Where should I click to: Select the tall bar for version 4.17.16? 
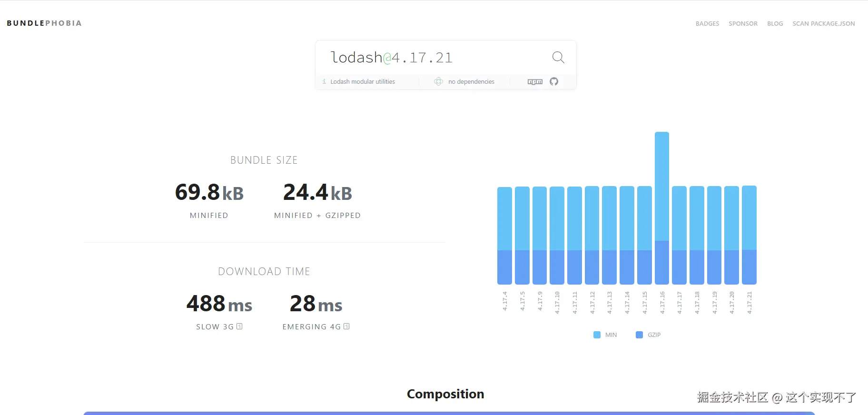(662, 208)
